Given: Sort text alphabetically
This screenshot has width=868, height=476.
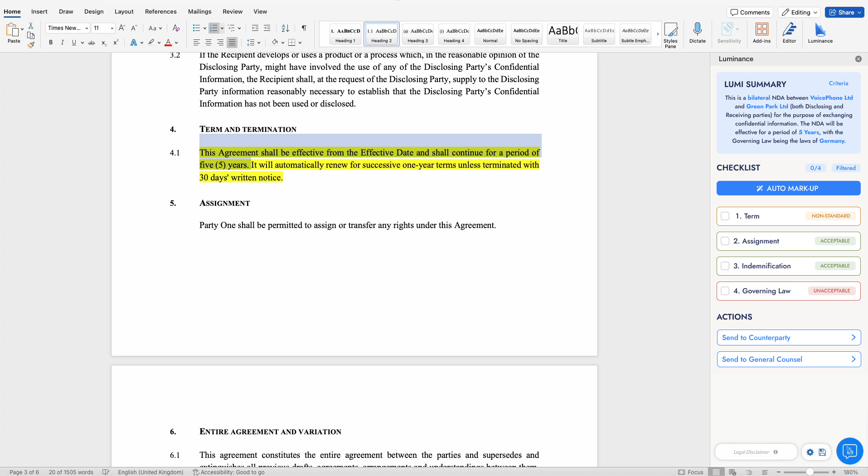Looking at the screenshot, I should pyautogui.click(x=285, y=28).
